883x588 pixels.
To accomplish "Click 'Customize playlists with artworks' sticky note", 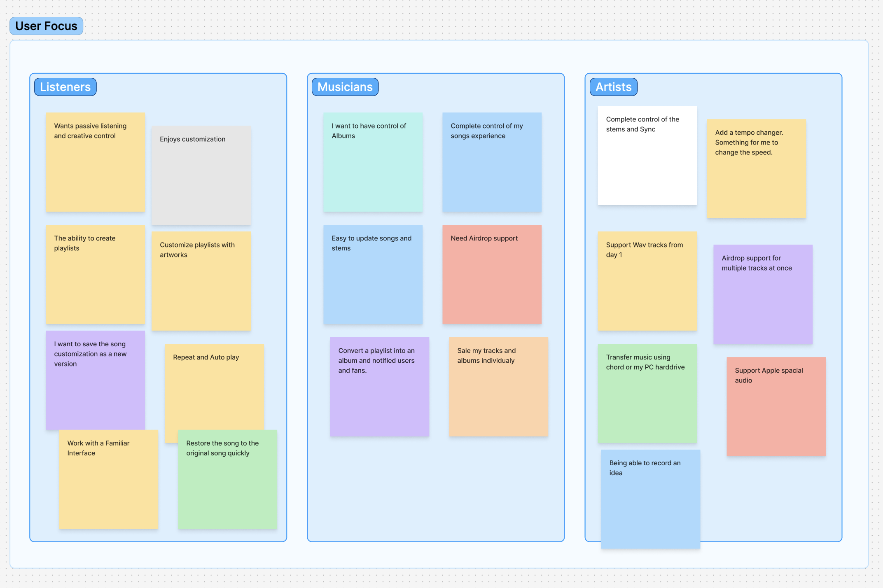I will click(x=201, y=281).
